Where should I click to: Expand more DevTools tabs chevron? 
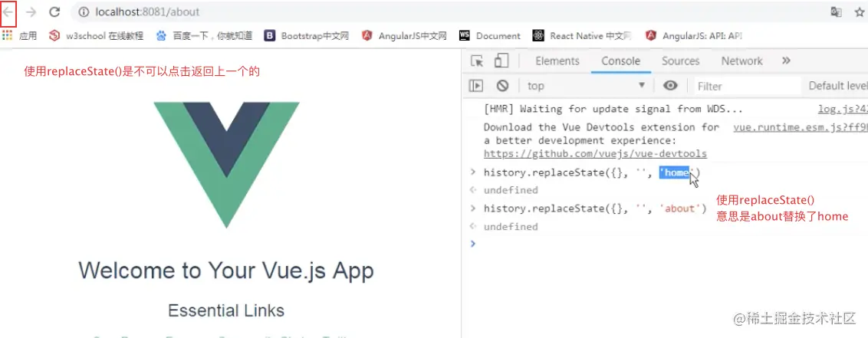click(786, 61)
